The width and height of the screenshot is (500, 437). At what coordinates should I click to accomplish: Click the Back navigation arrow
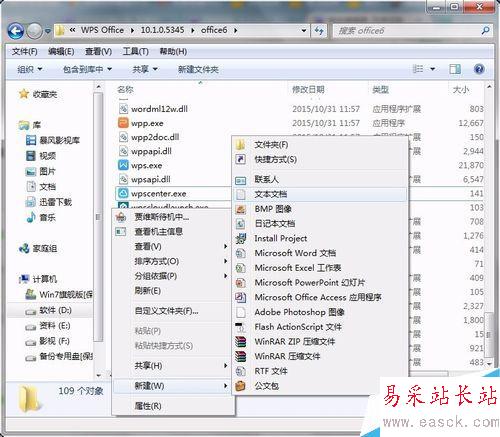tap(15, 31)
